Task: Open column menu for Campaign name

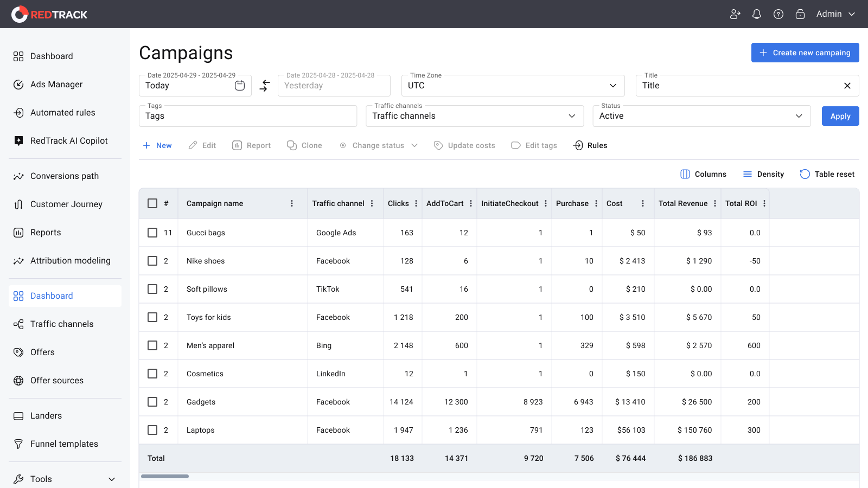Action: coord(292,203)
